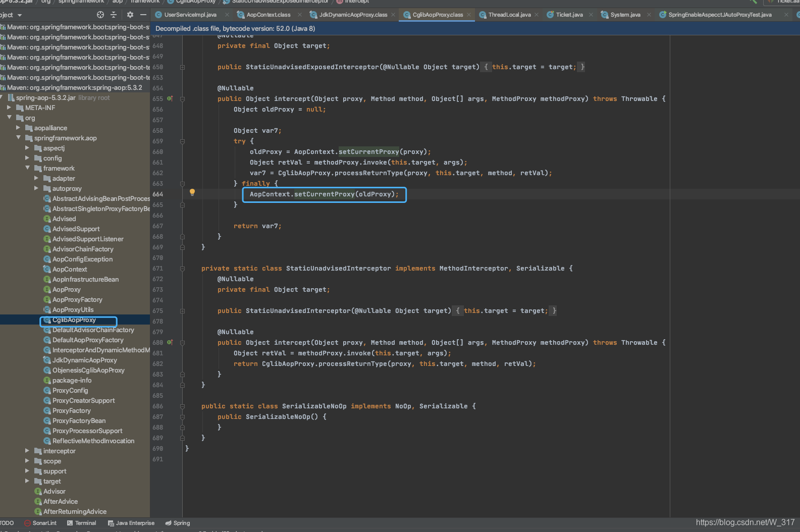Switch to UserServiceImpl.java tab

tap(190, 15)
